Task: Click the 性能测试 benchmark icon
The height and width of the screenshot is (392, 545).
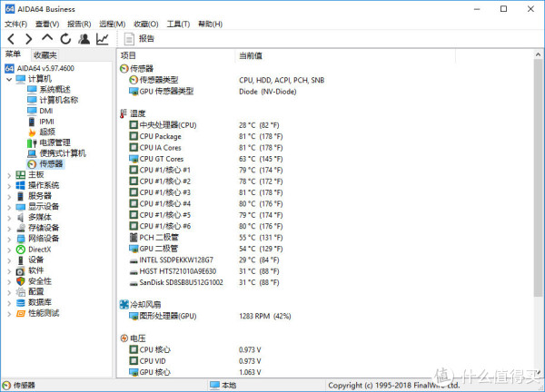Action: [x=21, y=314]
